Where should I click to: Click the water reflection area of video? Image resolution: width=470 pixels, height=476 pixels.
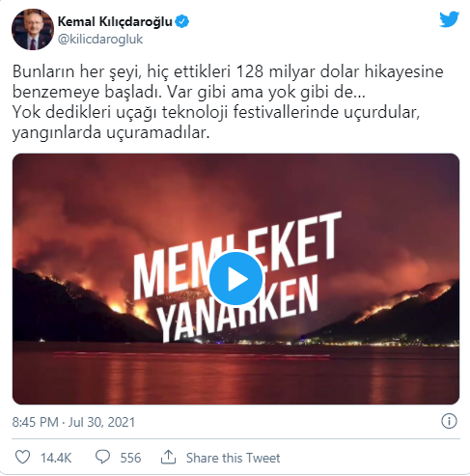235,374
